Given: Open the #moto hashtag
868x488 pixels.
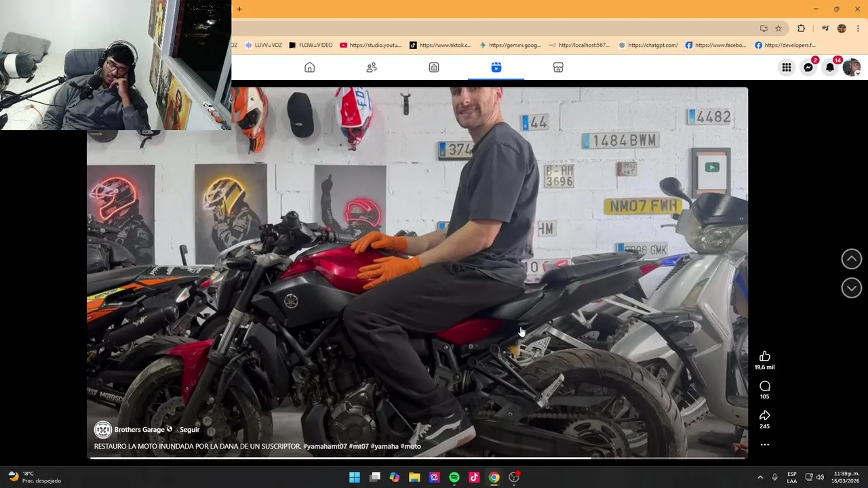Looking at the screenshot, I should coord(411,447).
